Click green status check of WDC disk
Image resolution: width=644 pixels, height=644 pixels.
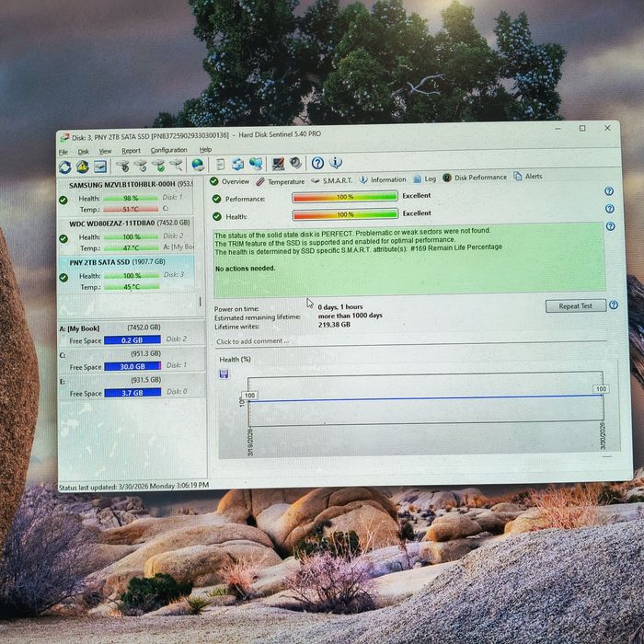[x=63, y=238]
